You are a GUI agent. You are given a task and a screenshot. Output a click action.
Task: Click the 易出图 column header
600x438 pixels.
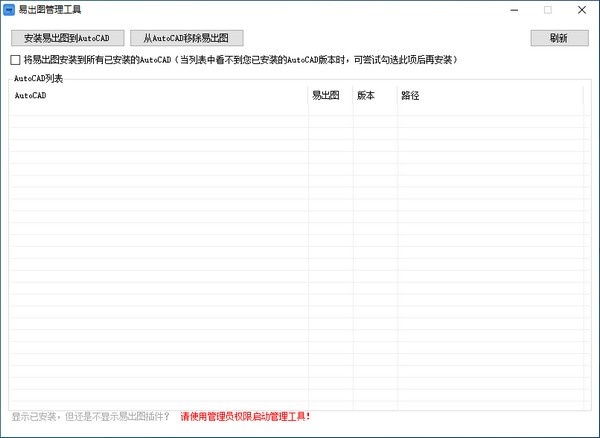[x=326, y=96]
